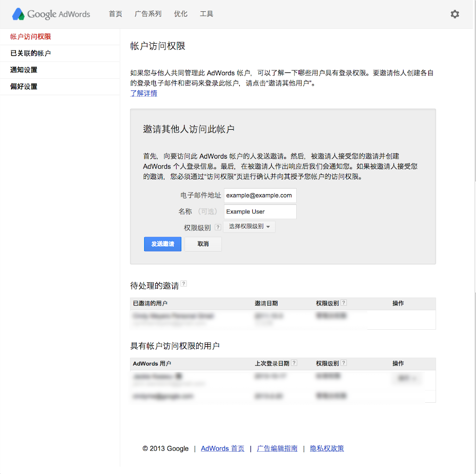Follow the 了解详情 link
The height and width of the screenshot is (474, 476).
144,94
